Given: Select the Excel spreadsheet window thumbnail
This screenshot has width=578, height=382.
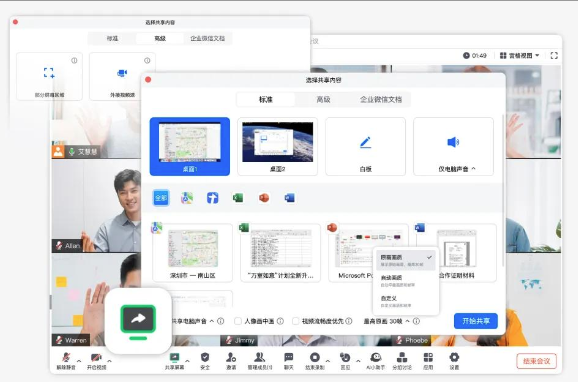Looking at the screenshot, I should (281, 253).
